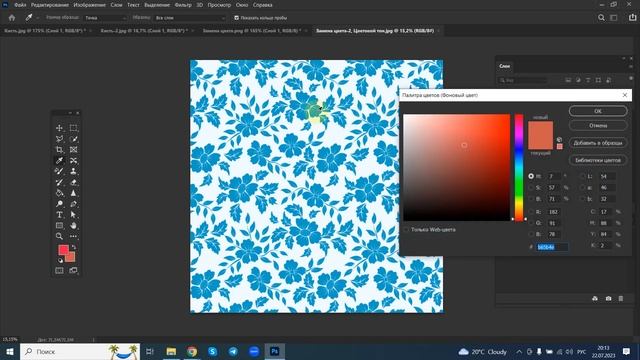
Task: Enable the Only Web Colors checkbox
Action: (406, 229)
